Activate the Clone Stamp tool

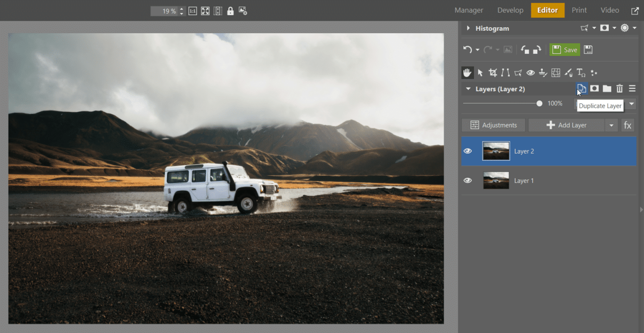543,73
